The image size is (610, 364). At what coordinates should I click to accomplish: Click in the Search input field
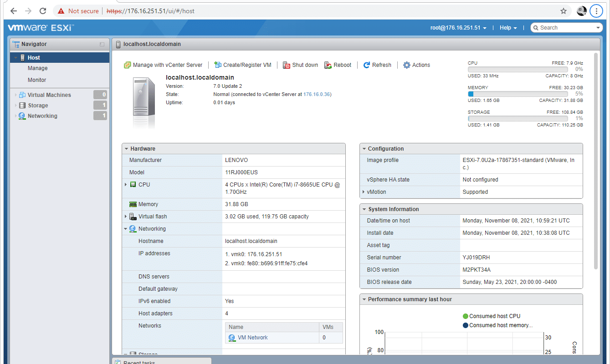pos(566,28)
